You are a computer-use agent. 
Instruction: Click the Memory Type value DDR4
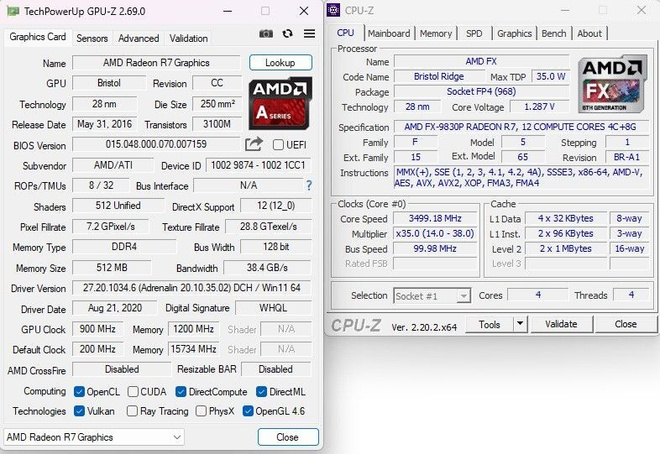(124, 247)
